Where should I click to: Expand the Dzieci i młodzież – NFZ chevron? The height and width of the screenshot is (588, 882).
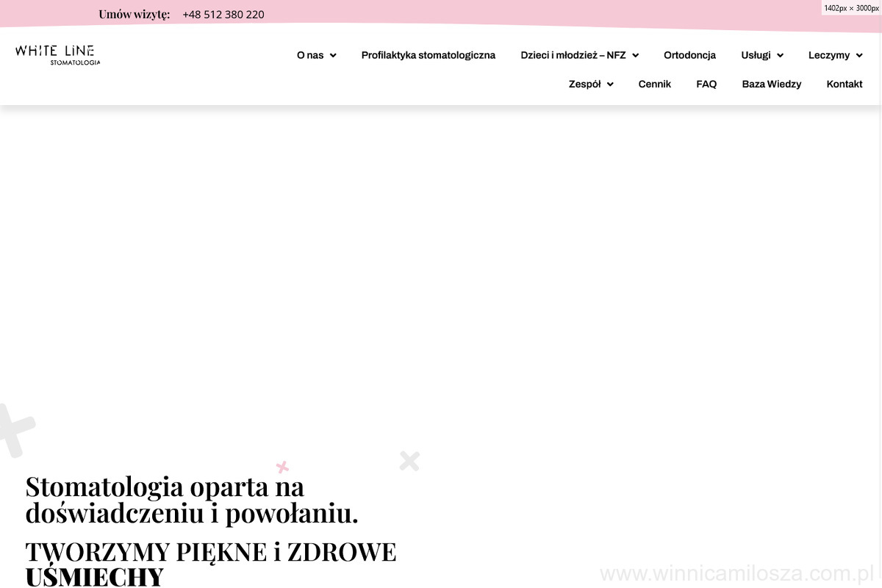[x=635, y=56]
